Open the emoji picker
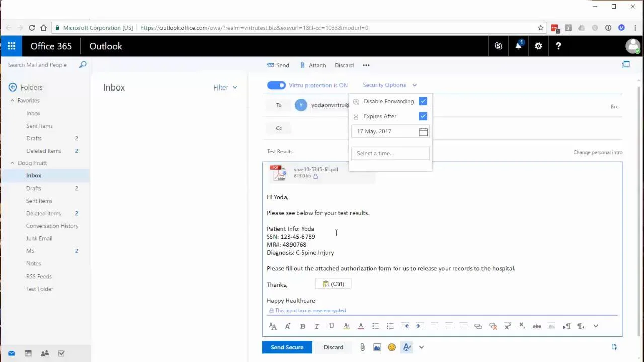644x362 pixels. [x=392, y=347]
